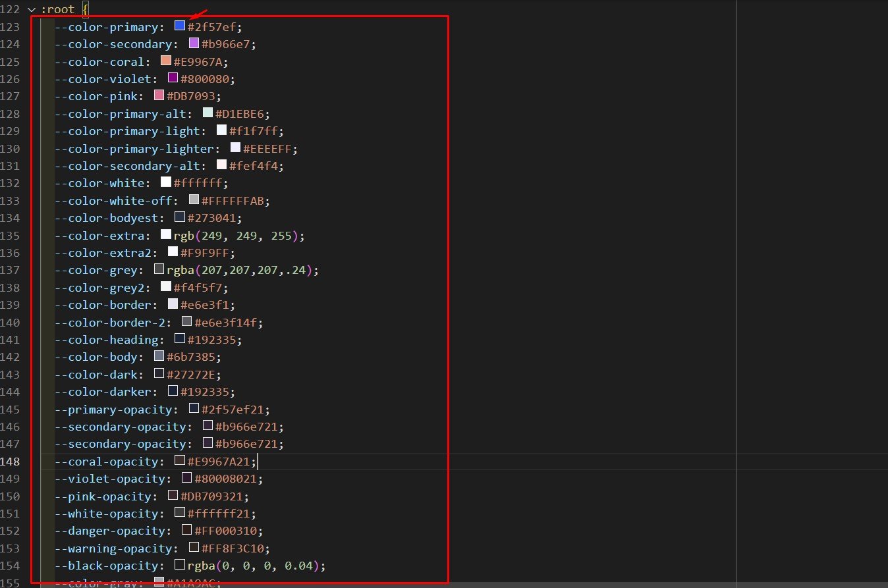Click the --black-opacity color swatch
The image size is (888, 588).
coord(179,565)
